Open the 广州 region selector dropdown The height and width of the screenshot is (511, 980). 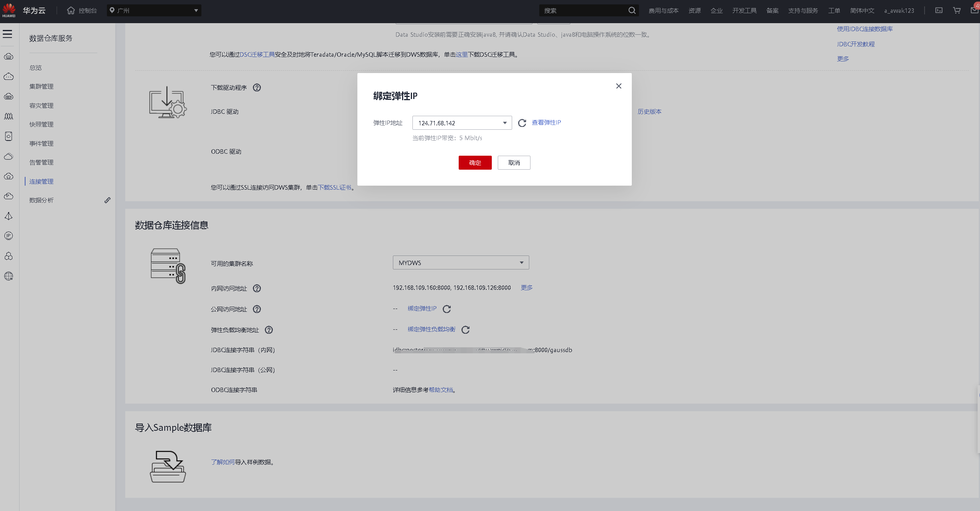click(x=154, y=10)
